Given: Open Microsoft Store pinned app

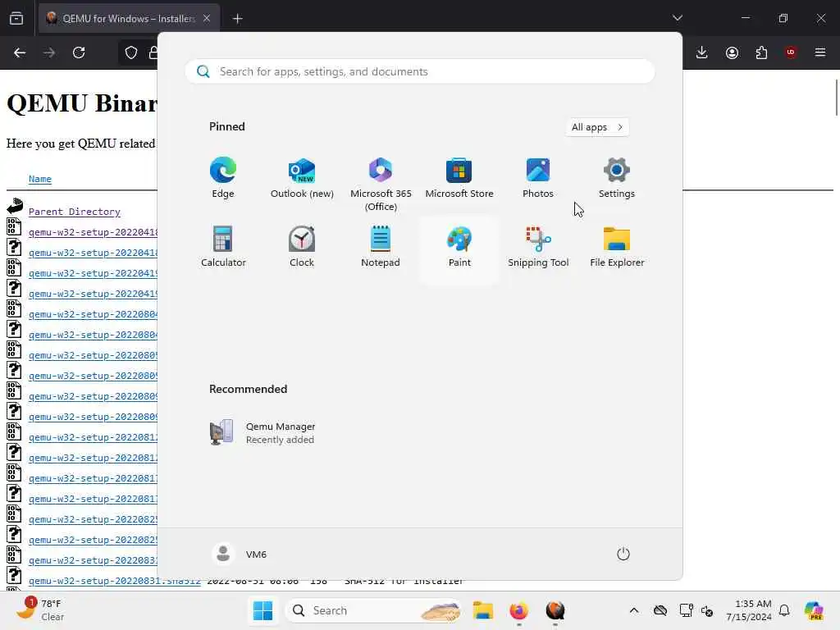Looking at the screenshot, I should pos(459,178).
